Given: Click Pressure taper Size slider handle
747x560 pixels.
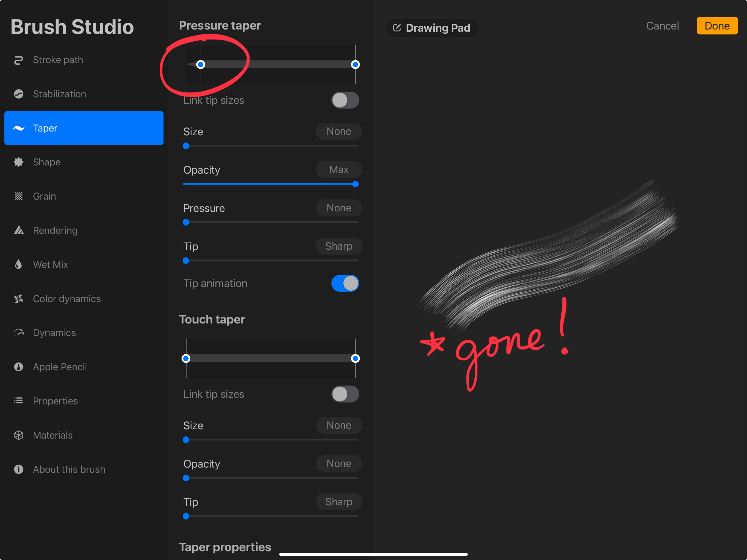Looking at the screenshot, I should pyautogui.click(x=186, y=146).
